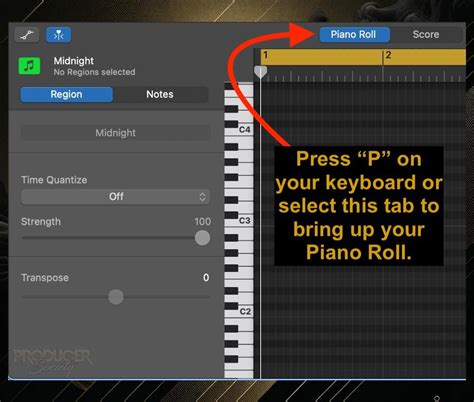The image size is (474, 402).
Task: Toggle the Catch Playhead button
Action: click(58, 35)
